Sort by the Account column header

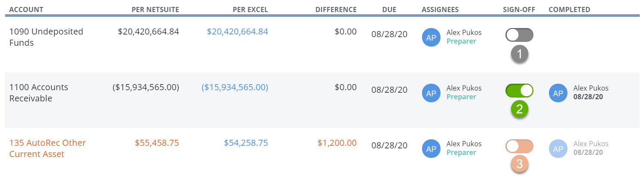coord(26,9)
